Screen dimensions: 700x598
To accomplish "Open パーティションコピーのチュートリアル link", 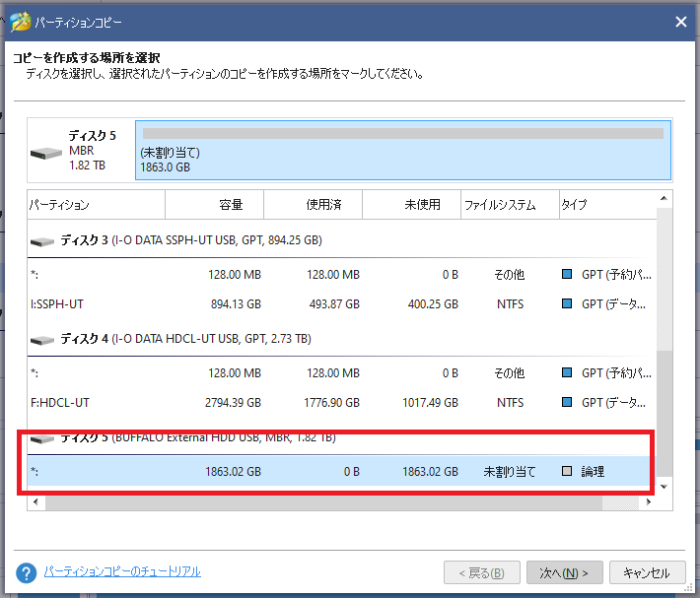I will pos(122,571).
